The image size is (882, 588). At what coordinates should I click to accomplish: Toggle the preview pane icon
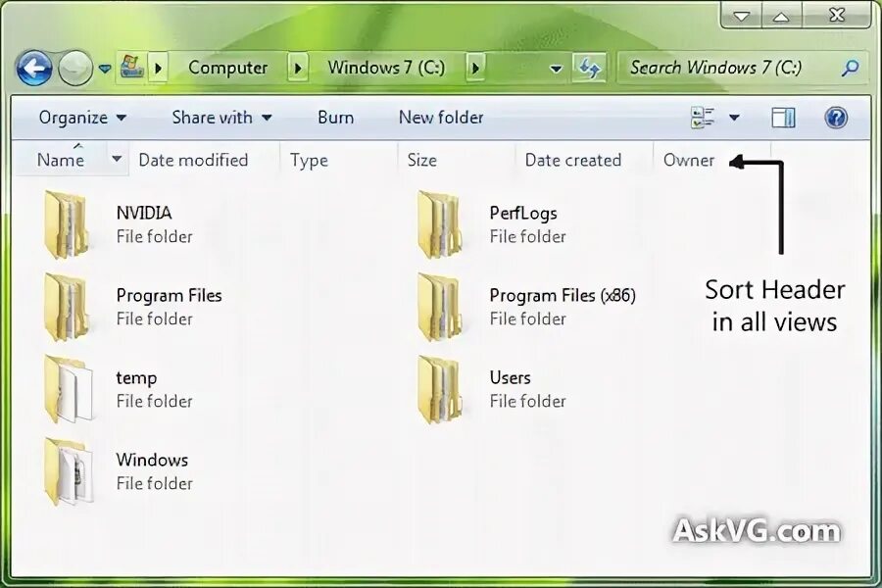(783, 118)
